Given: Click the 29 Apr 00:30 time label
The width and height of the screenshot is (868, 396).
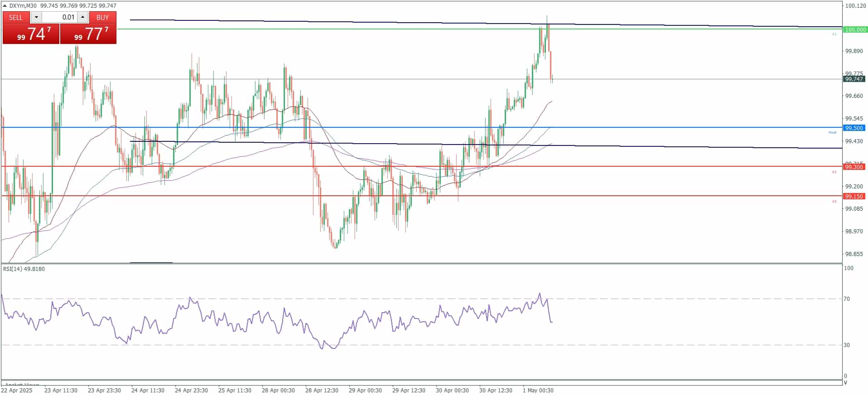Looking at the screenshot, I should [365, 391].
